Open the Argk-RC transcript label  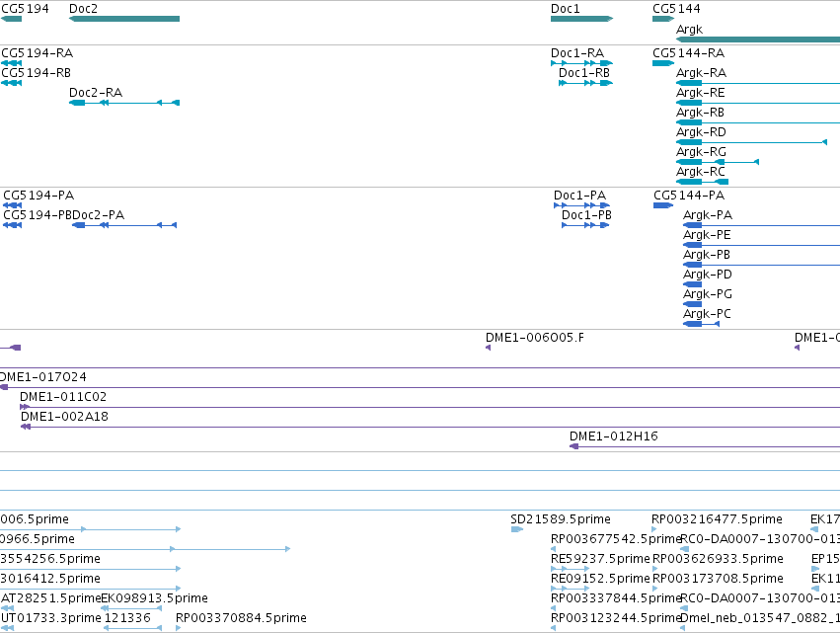click(701, 172)
